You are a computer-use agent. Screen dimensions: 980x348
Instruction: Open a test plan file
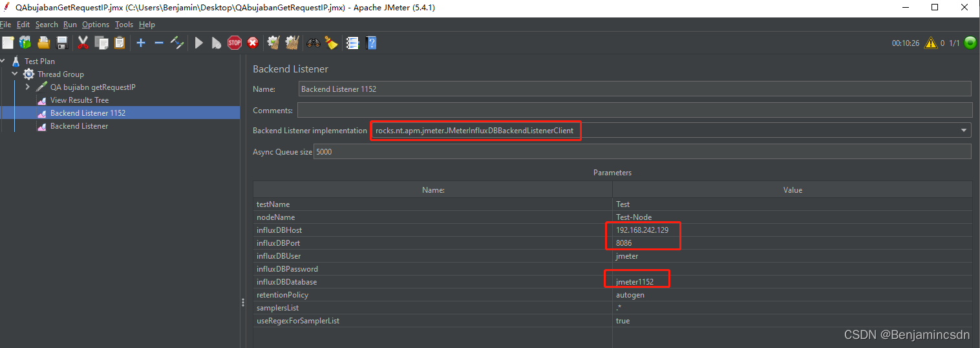click(44, 43)
